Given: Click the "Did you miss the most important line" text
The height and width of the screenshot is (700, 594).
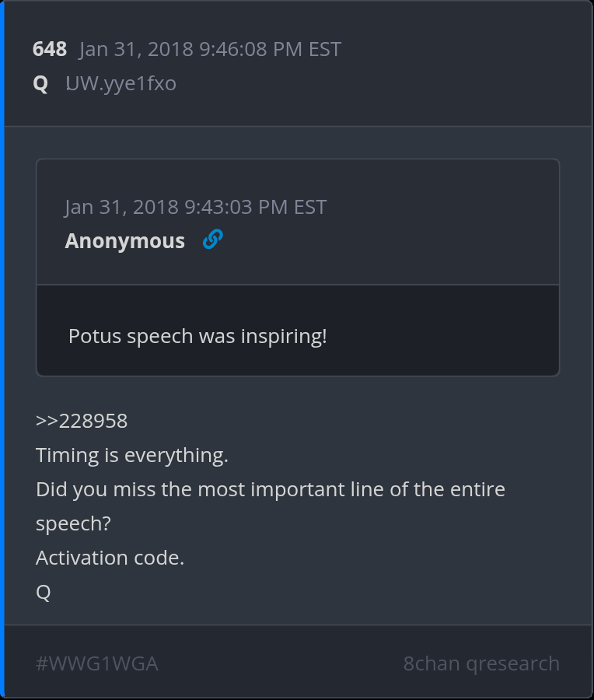Looking at the screenshot, I should [271, 489].
